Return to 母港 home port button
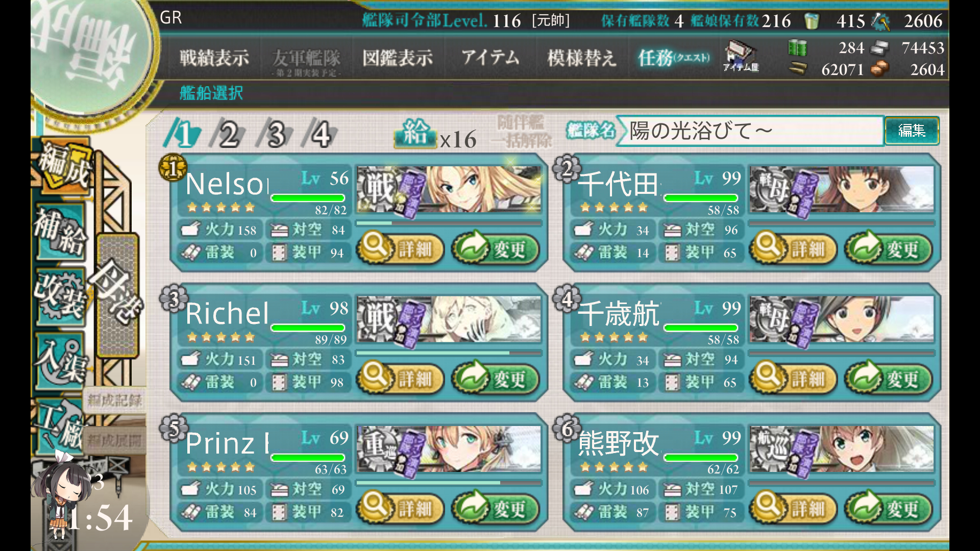Image resolution: width=980 pixels, height=551 pixels. (x=118, y=296)
